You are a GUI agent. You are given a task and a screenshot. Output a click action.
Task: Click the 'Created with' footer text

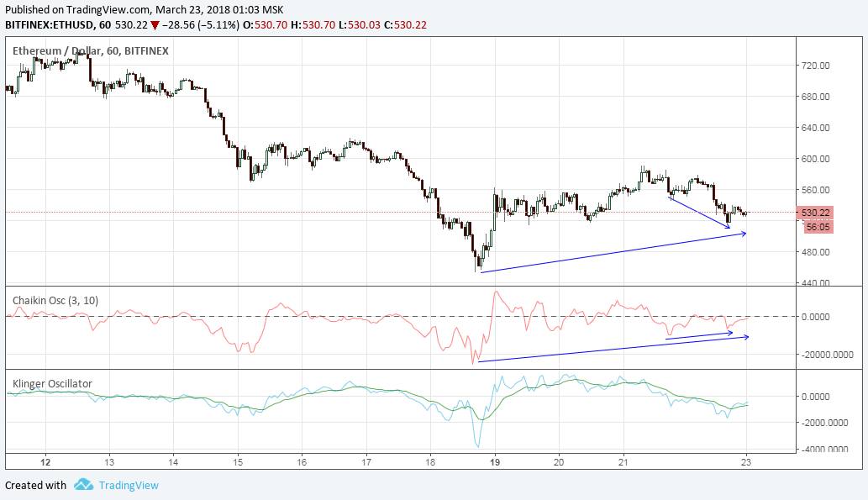tap(35, 485)
